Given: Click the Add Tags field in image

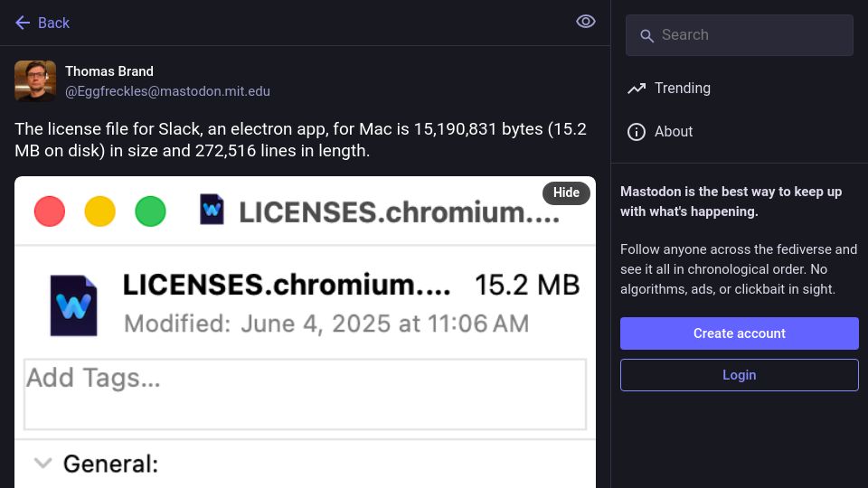Looking at the screenshot, I should coord(305,394).
